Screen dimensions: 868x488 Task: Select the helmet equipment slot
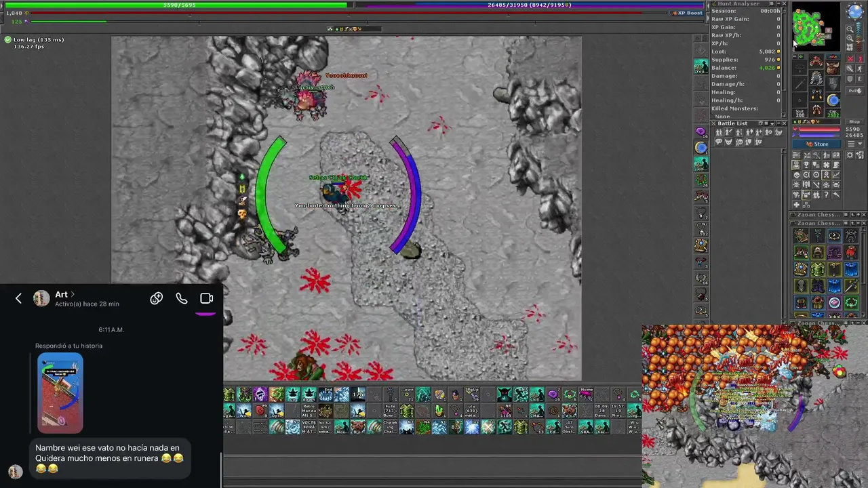pyautogui.click(x=816, y=62)
